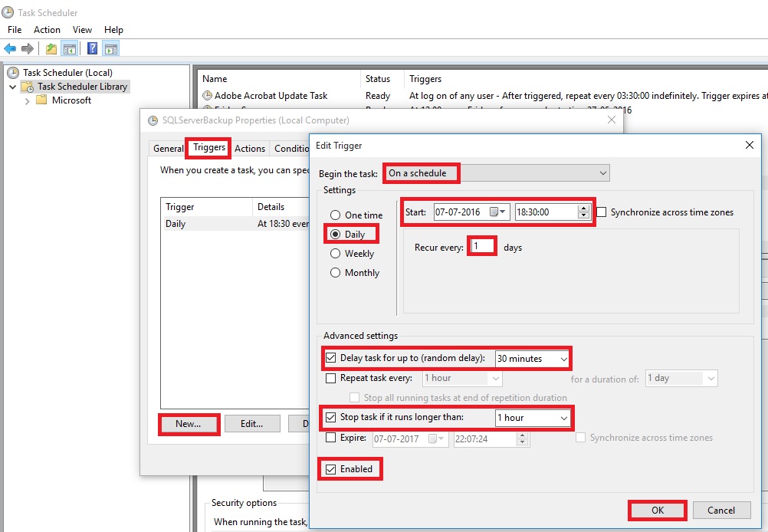The width and height of the screenshot is (768, 532).
Task: Click the Recur every days input field
Action: [x=482, y=247]
